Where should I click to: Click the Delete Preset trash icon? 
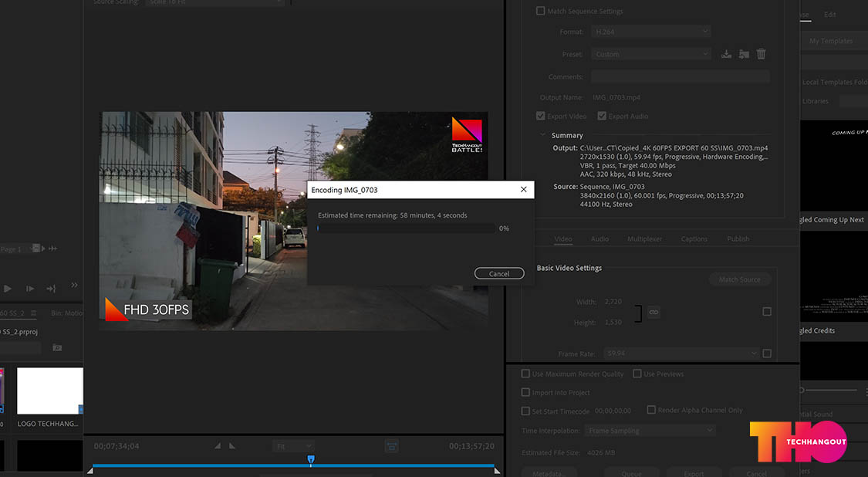[x=762, y=54]
